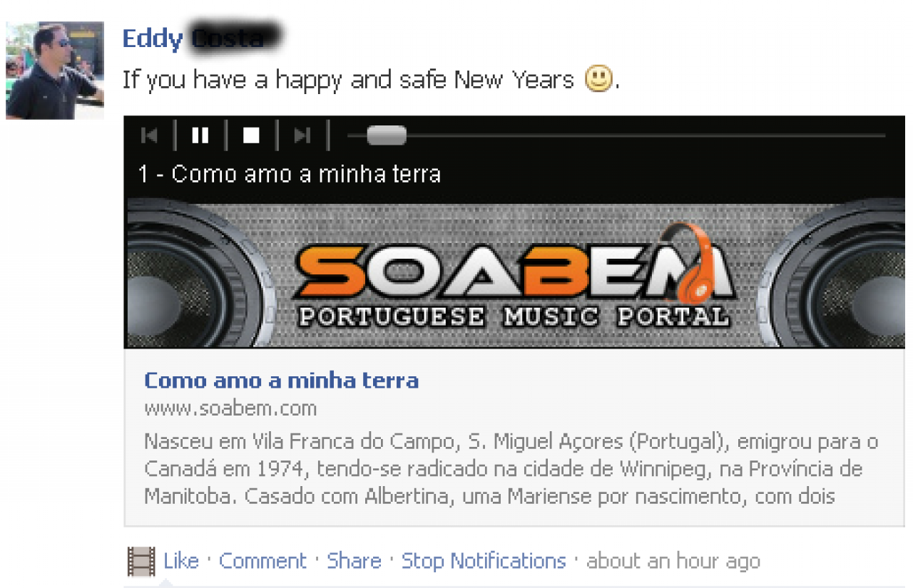
Task: Stop the music player
Action: pyautogui.click(x=251, y=135)
